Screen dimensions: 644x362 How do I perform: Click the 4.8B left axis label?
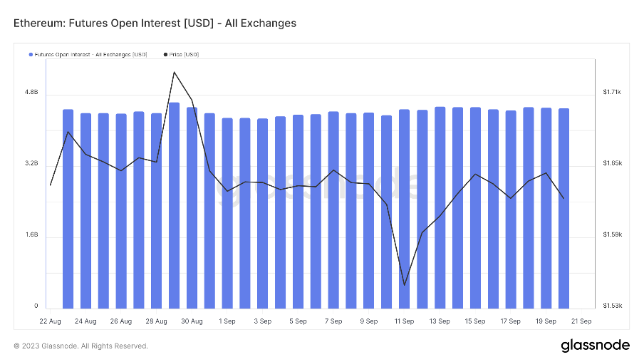(31, 93)
